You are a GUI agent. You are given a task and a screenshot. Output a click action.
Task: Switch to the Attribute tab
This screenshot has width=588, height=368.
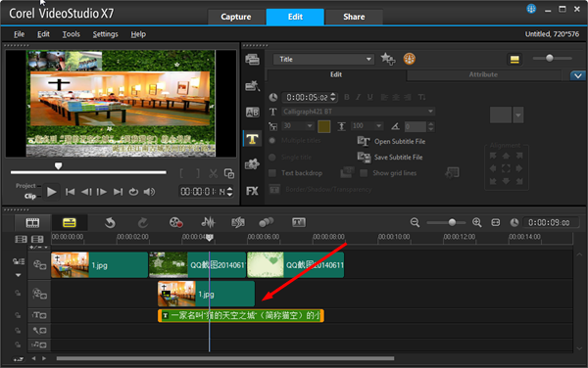[483, 74]
